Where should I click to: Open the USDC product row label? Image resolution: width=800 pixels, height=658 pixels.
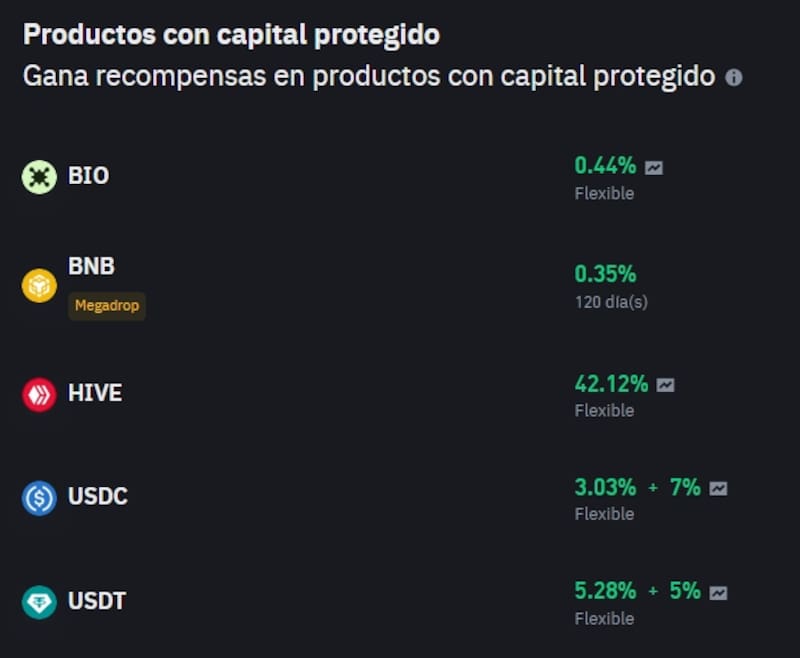(98, 497)
